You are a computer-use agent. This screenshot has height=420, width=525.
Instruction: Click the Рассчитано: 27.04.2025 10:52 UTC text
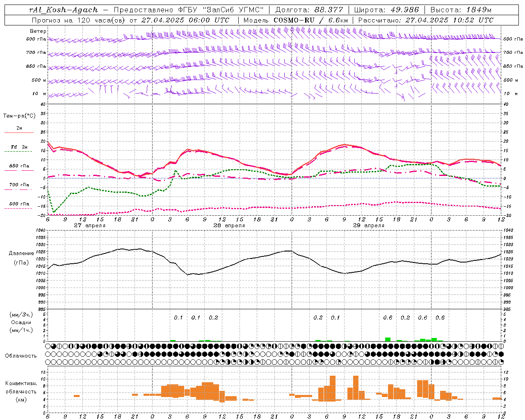pyautogui.click(x=426, y=20)
